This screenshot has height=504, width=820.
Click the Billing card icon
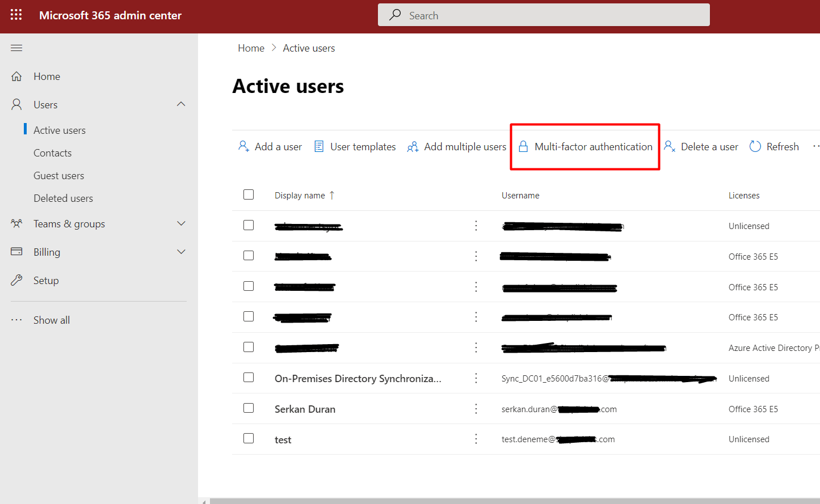pyautogui.click(x=16, y=251)
